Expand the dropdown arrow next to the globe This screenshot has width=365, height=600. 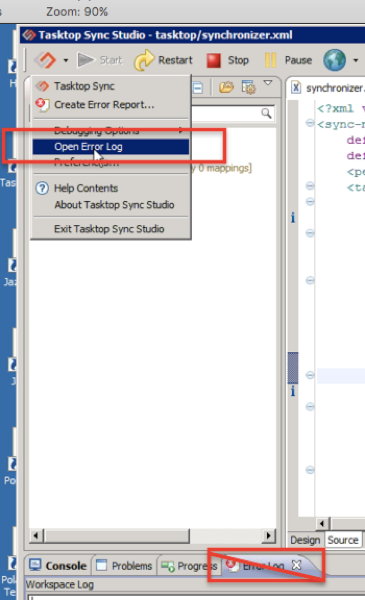click(355, 60)
